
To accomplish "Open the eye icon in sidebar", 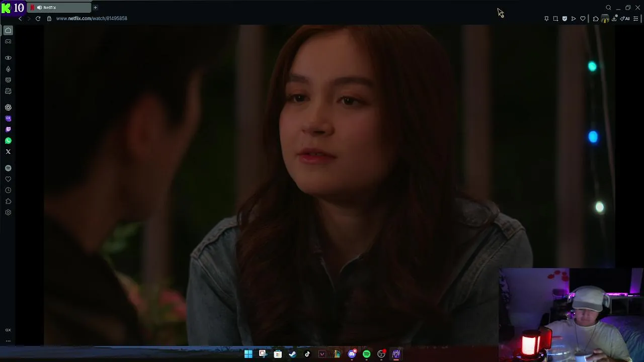I will (8, 58).
